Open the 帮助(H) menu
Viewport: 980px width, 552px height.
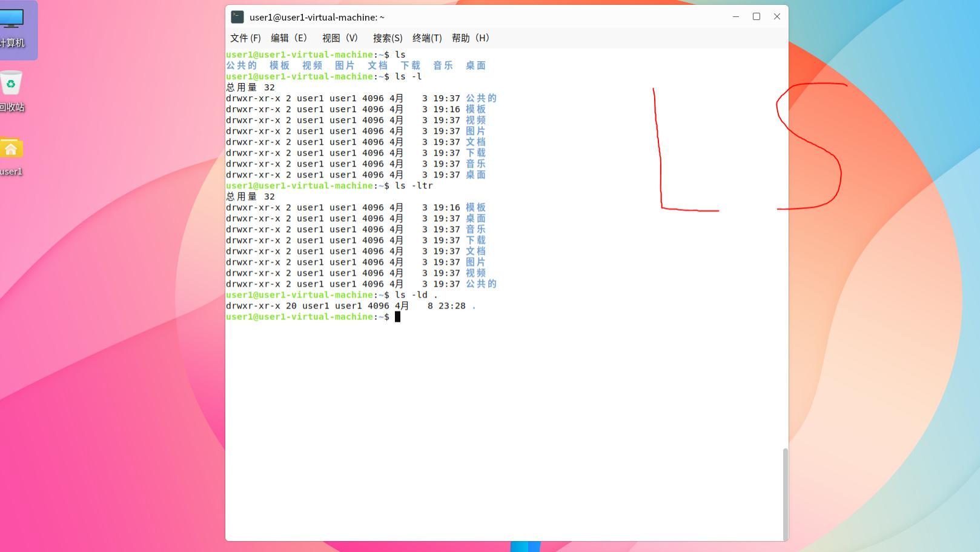[x=471, y=38]
